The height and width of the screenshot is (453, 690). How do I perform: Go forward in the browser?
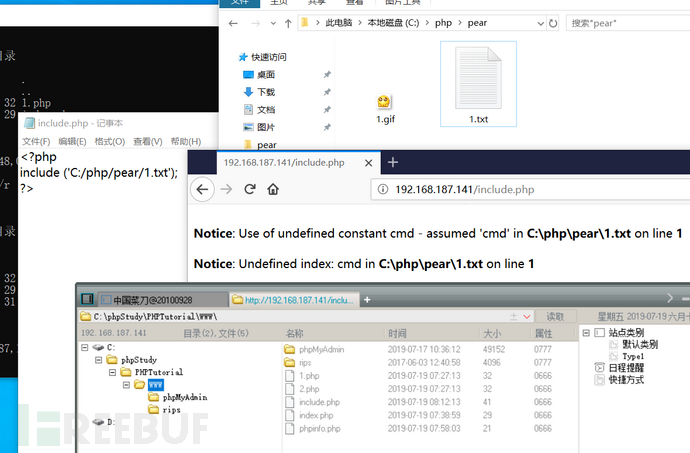coord(227,189)
